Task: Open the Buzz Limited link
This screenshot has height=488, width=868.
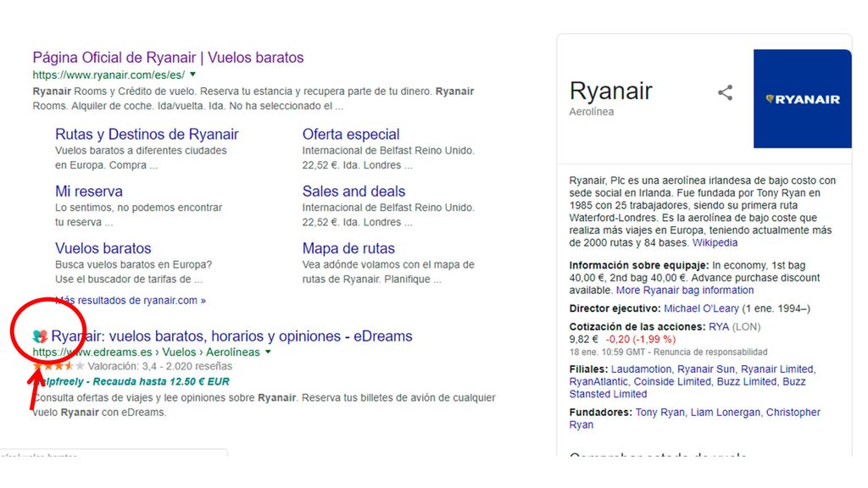Action: click(748, 381)
